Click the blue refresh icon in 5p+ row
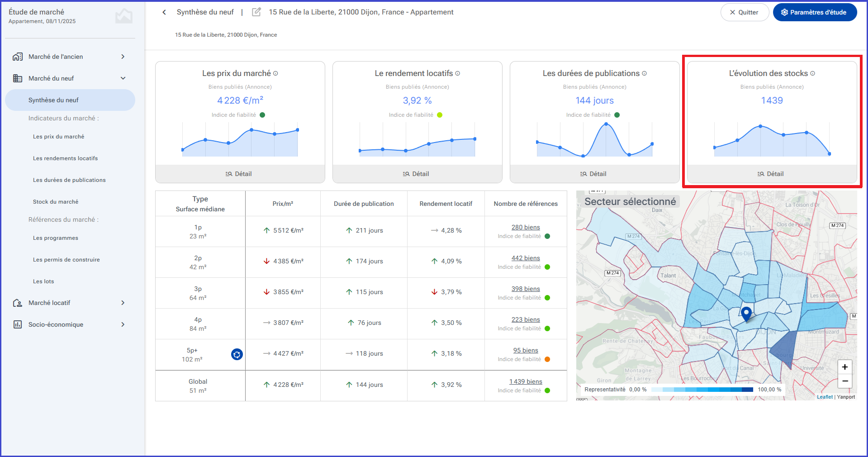868x457 pixels. (237, 354)
